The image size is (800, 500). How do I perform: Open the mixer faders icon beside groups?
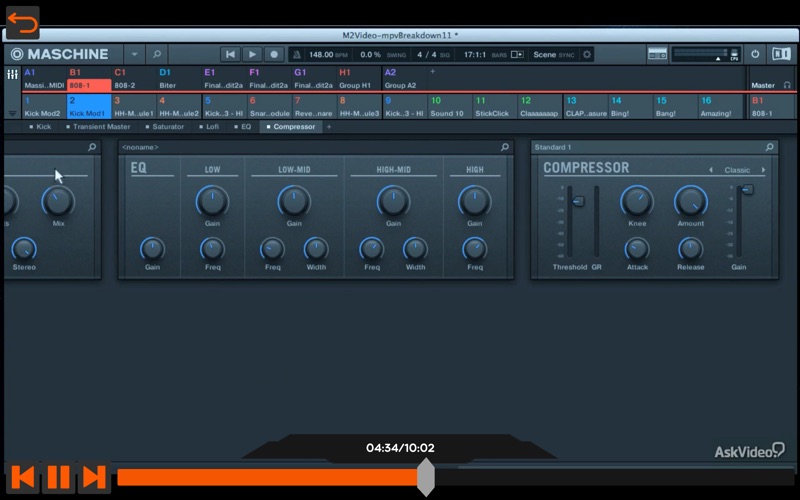click(12, 75)
